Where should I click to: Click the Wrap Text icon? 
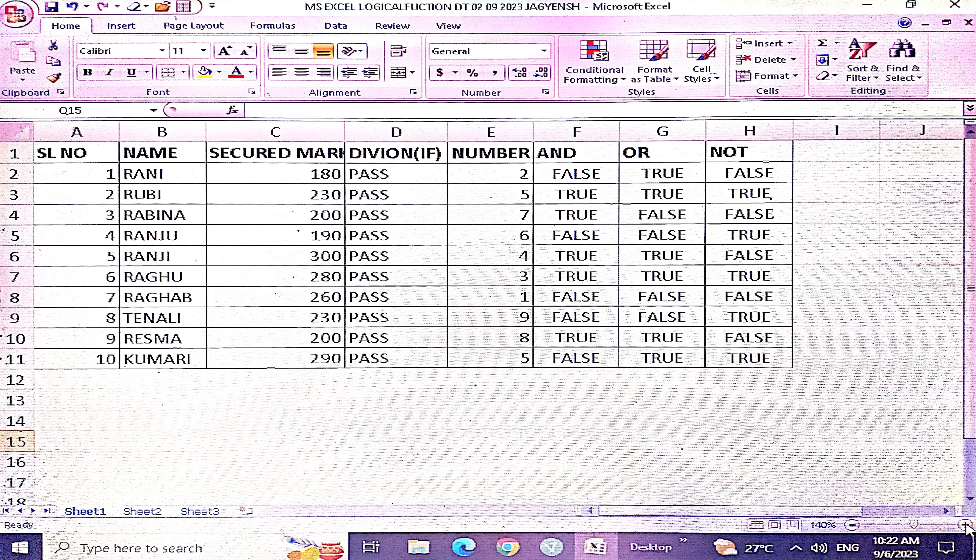(398, 51)
